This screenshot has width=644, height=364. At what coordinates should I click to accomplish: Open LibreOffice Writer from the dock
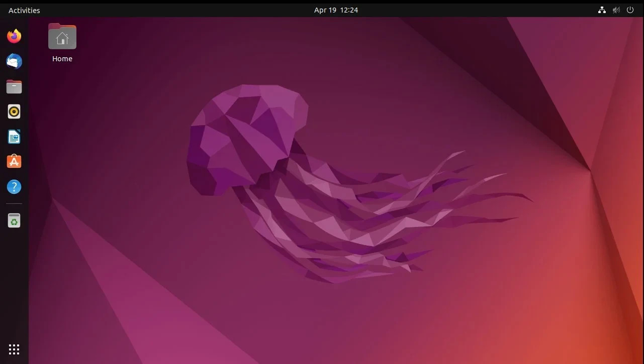pyautogui.click(x=14, y=137)
